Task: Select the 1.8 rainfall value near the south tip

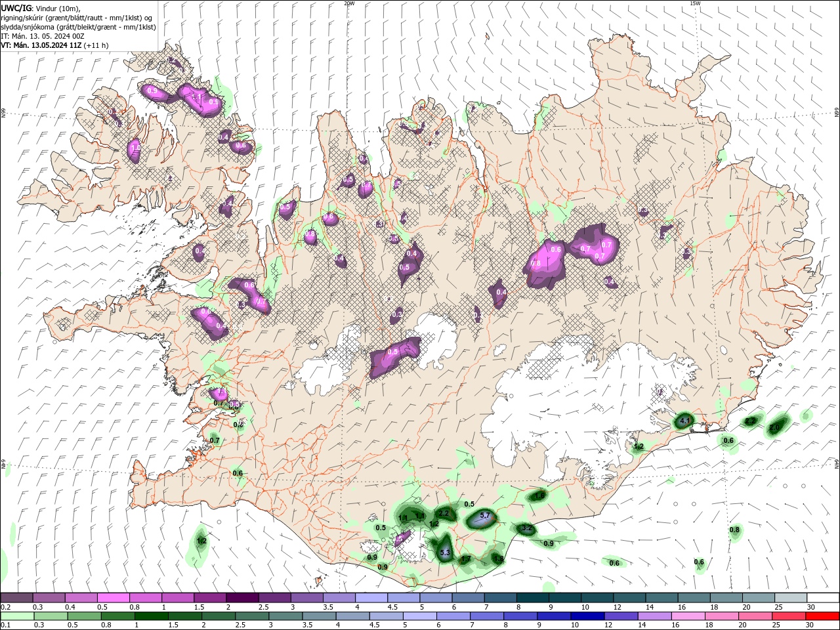Action: pos(498,559)
